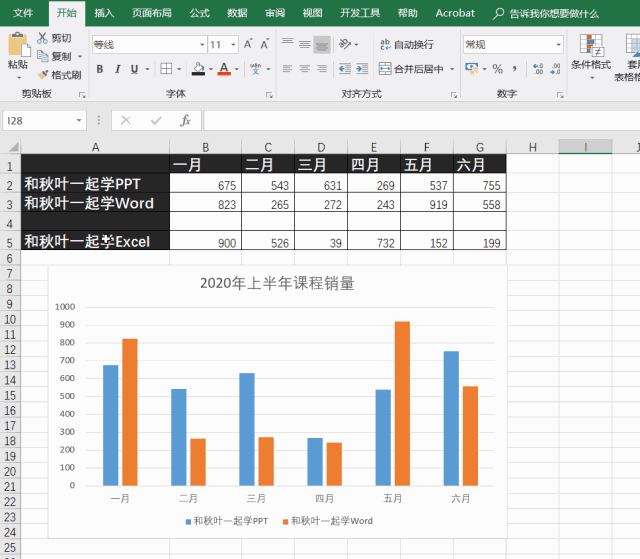Click the Select All corner triangle

tap(13, 147)
